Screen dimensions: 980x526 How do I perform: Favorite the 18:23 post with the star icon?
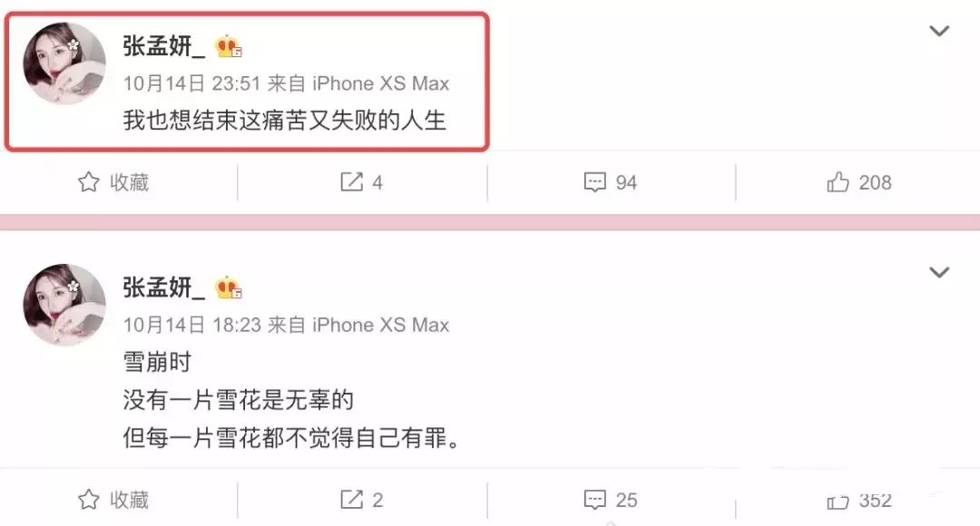pos(113,500)
